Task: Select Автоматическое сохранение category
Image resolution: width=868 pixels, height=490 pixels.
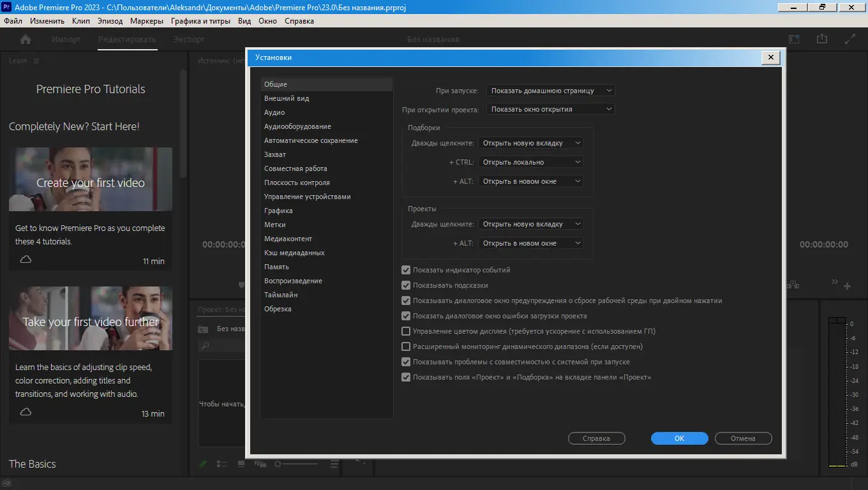Action: [327, 140]
